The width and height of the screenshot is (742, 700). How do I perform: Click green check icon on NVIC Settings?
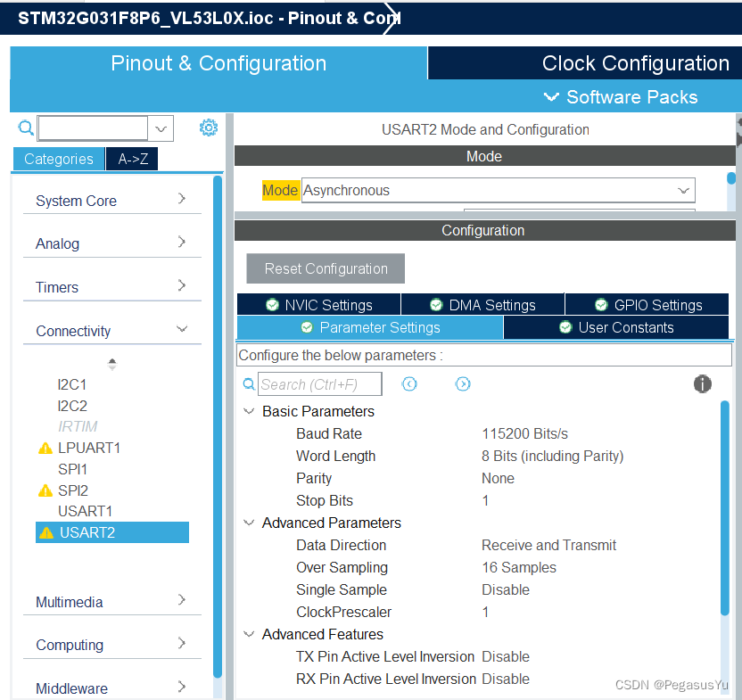tap(272, 305)
